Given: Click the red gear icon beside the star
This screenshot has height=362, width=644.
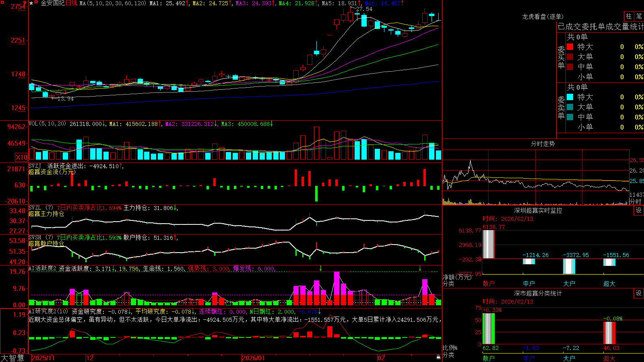Looking at the screenshot, I should [x=36, y=2].
